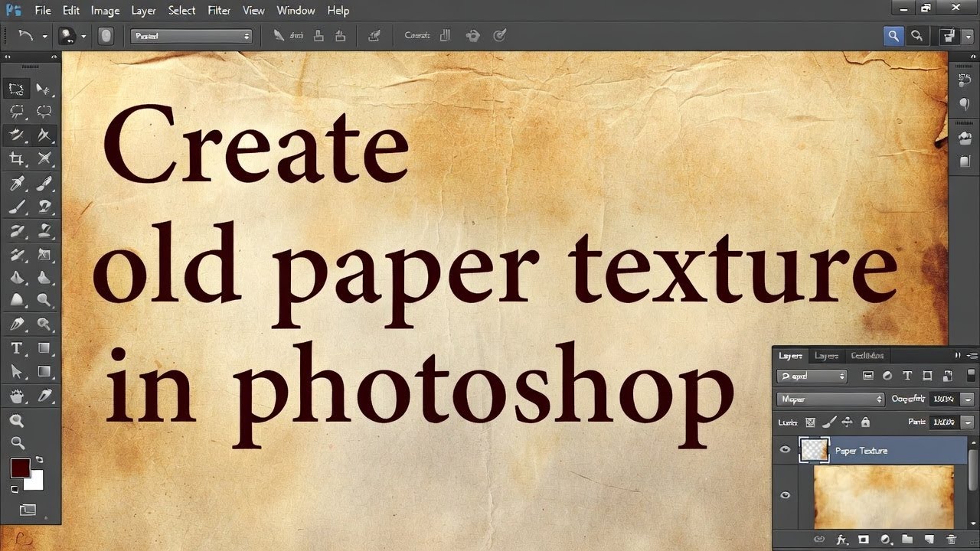Toggle lock image pixels brush icon
The height and width of the screenshot is (551, 980).
click(x=829, y=422)
